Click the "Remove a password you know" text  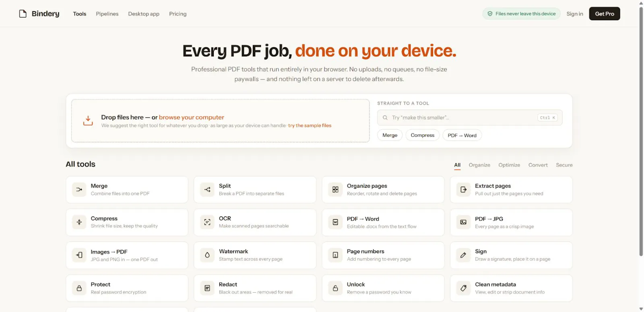point(379,292)
